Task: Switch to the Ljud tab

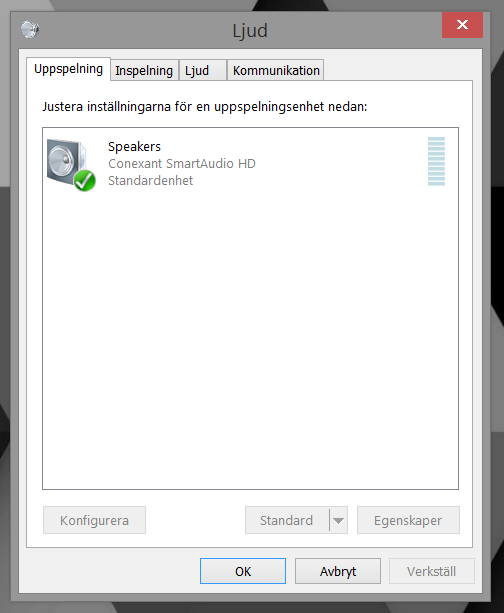Action: tap(203, 70)
